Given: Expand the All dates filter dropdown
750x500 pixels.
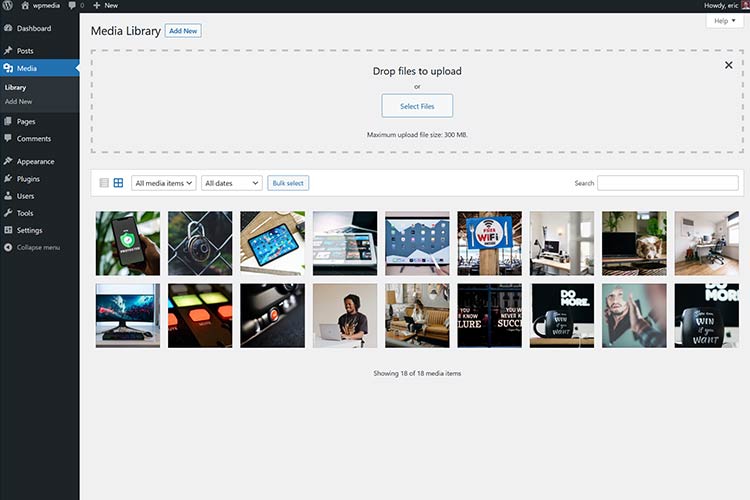Looking at the screenshot, I should [x=231, y=183].
